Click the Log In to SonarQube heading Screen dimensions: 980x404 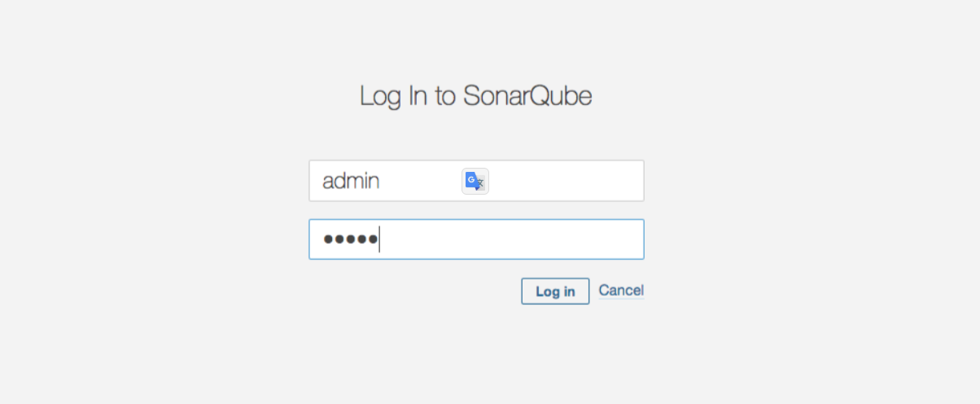[x=476, y=96]
